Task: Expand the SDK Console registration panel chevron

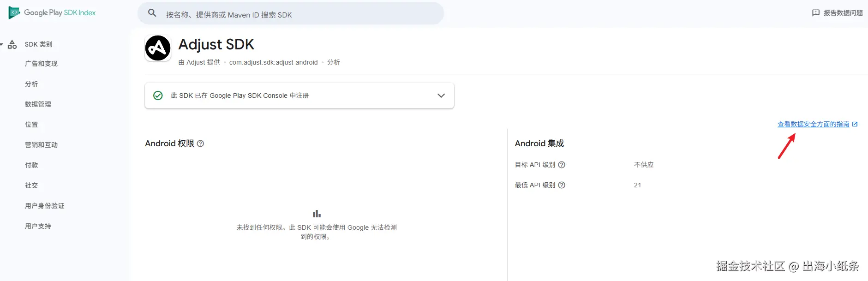Action: (x=441, y=96)
